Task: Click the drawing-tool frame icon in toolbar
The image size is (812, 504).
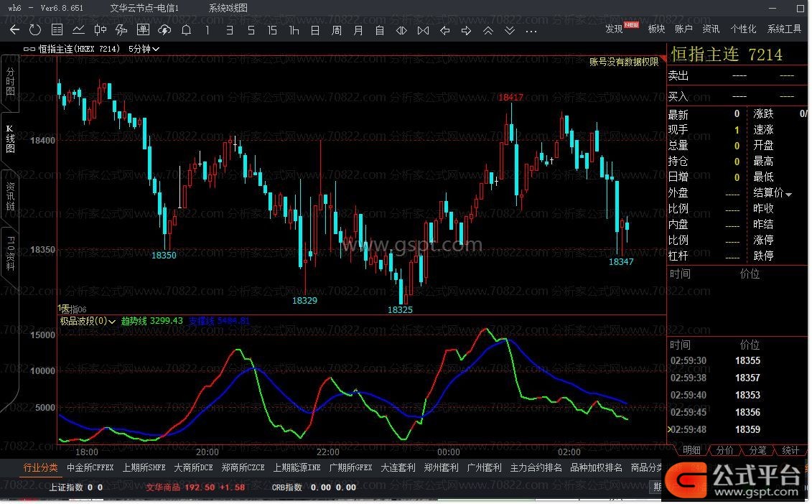Action: 143,30
